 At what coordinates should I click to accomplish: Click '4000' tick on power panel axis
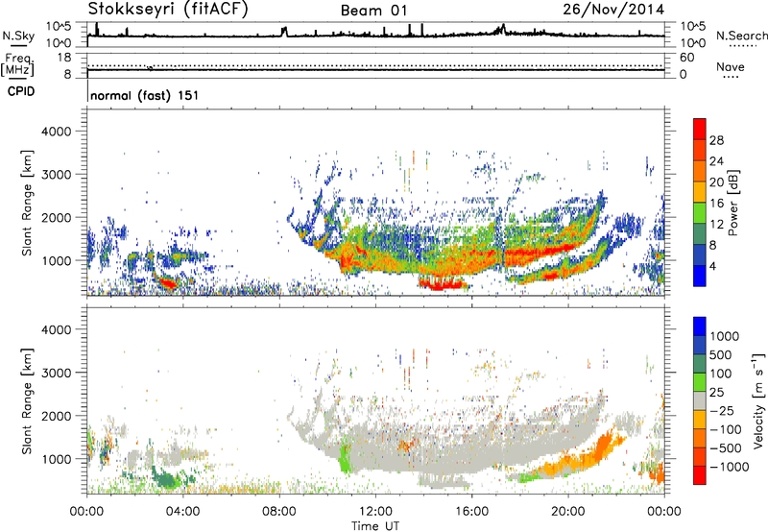[x=56, y=132]
